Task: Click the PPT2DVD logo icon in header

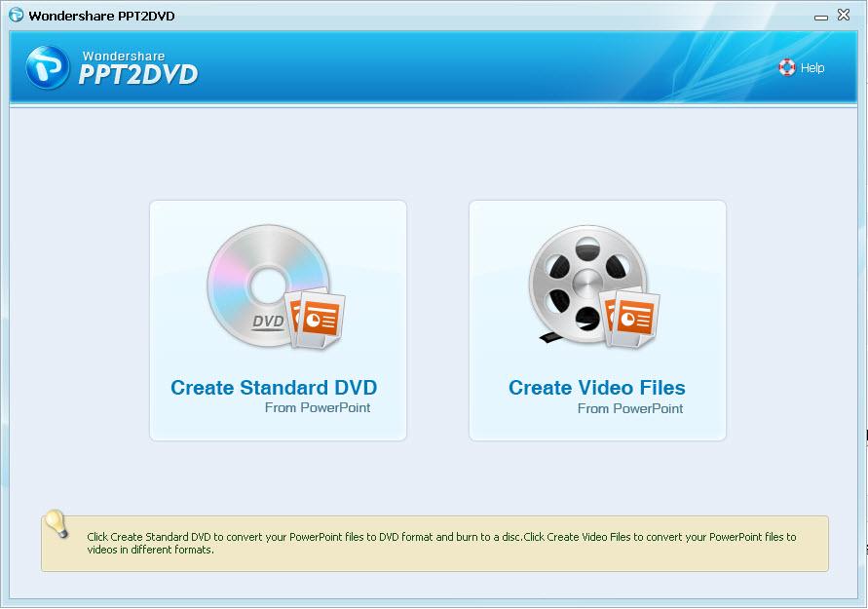Action: [48, 67]
